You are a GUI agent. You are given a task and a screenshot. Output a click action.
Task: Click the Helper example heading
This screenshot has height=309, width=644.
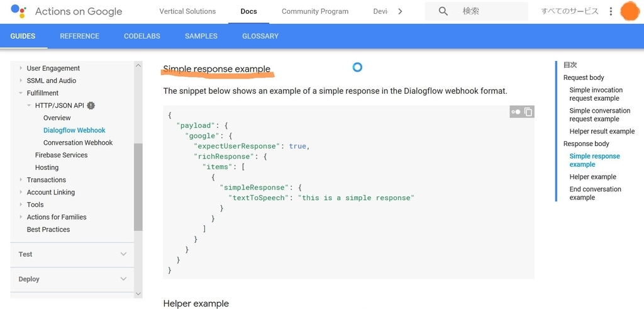pyautogui.click(x=196, y=304)
